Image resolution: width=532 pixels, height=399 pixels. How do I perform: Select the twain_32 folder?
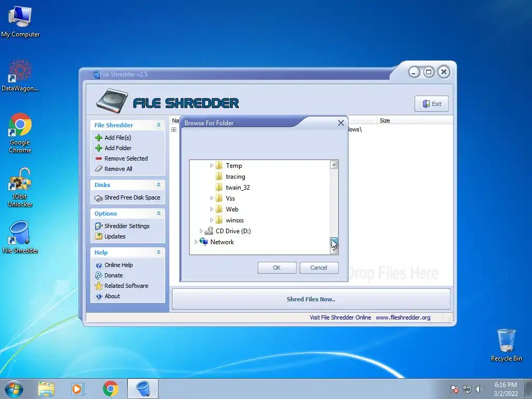(237, 187)
